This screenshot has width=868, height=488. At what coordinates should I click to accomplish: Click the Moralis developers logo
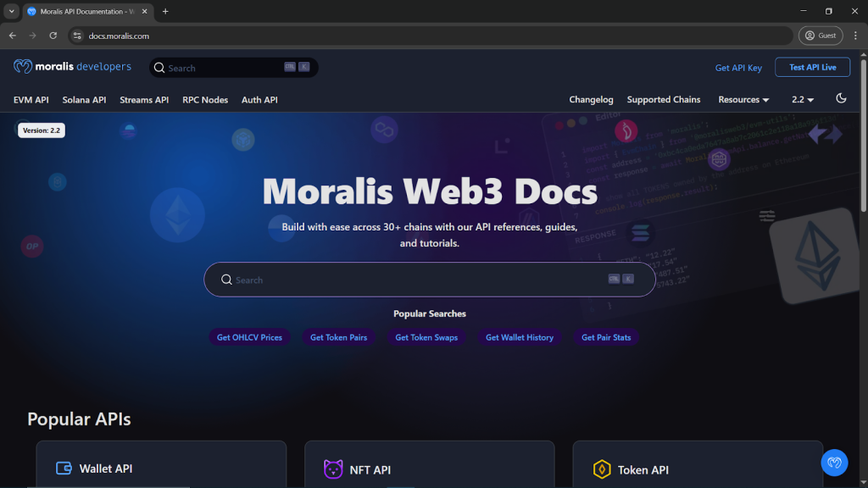pos(73,66)
